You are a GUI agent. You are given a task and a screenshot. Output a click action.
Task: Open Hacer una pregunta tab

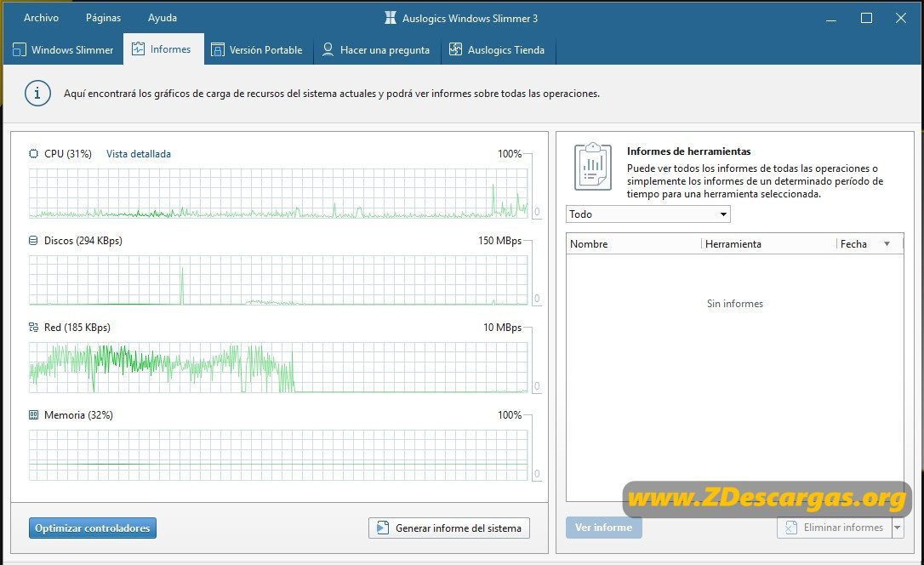point(376,49)
